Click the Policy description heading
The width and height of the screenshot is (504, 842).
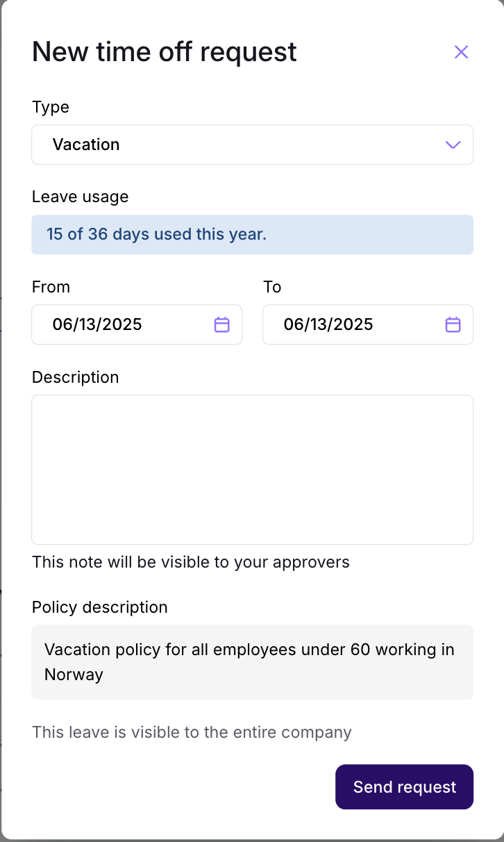[100, 607]
